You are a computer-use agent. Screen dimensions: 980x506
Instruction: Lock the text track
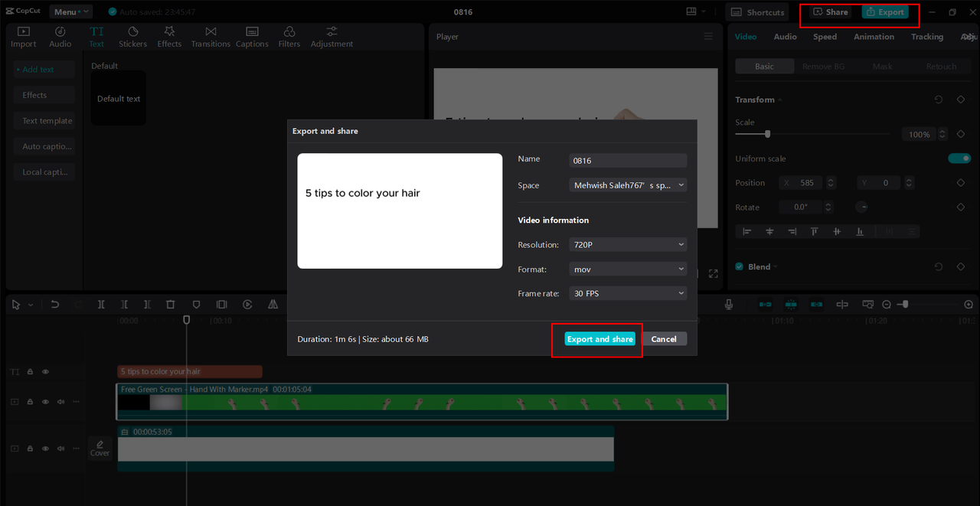30,371
